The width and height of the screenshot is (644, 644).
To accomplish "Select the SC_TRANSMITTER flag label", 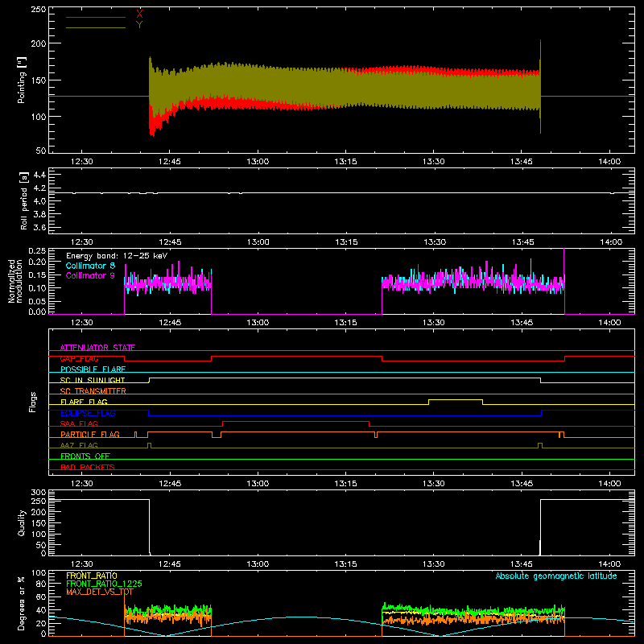I will (93, 391).
